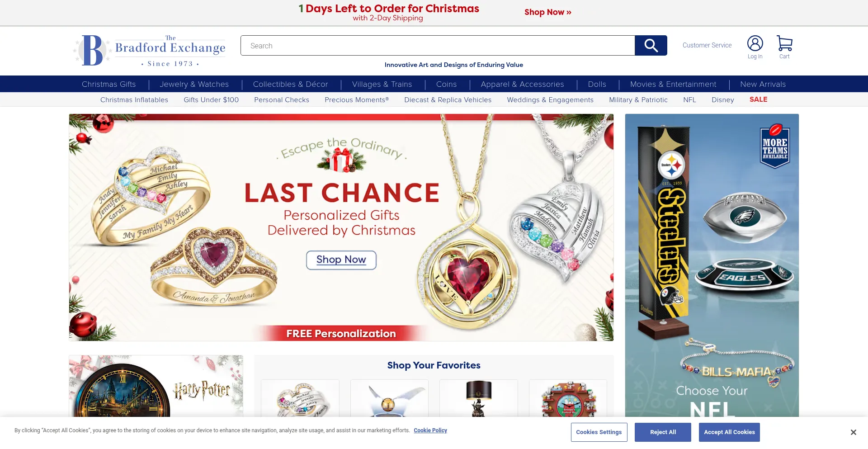Focus the Search input field
Image resolution: width=868 pixels, height=449 pixels.
[438, 45]
